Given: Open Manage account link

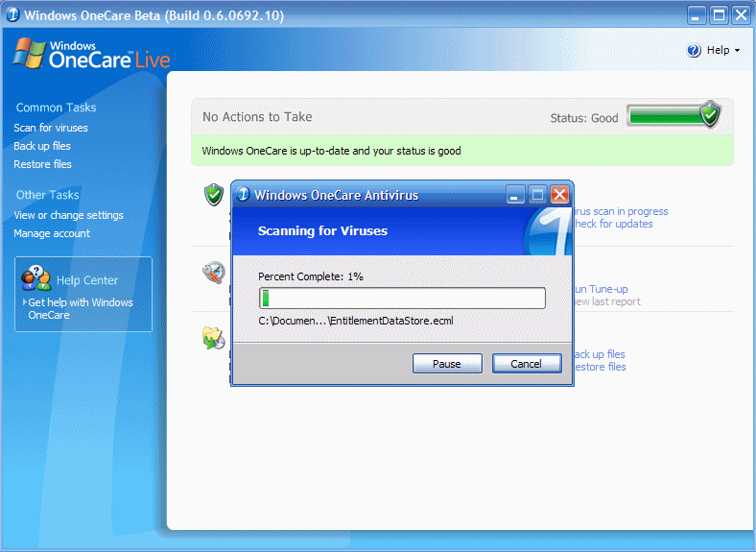Looking at the screenshot, I should 52,233.
